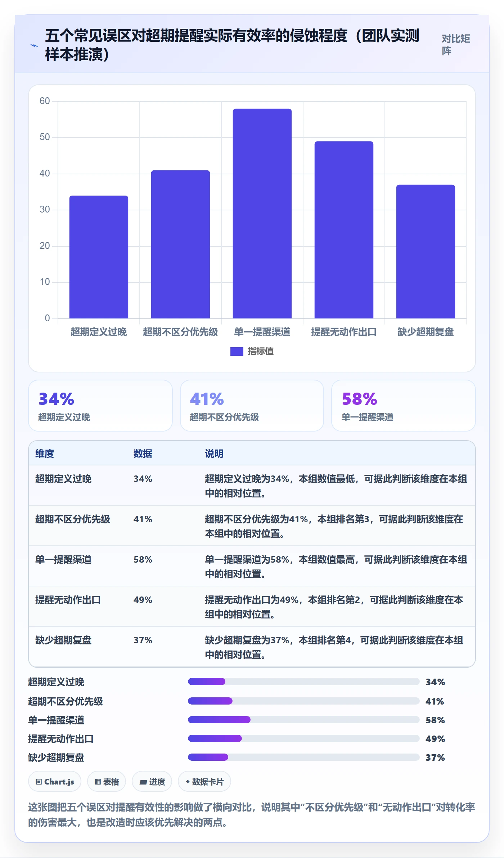This screenshot has height=858, width=504.
Task: Select table row cell 单一提醒渠道
Action: tap(63, 559)
